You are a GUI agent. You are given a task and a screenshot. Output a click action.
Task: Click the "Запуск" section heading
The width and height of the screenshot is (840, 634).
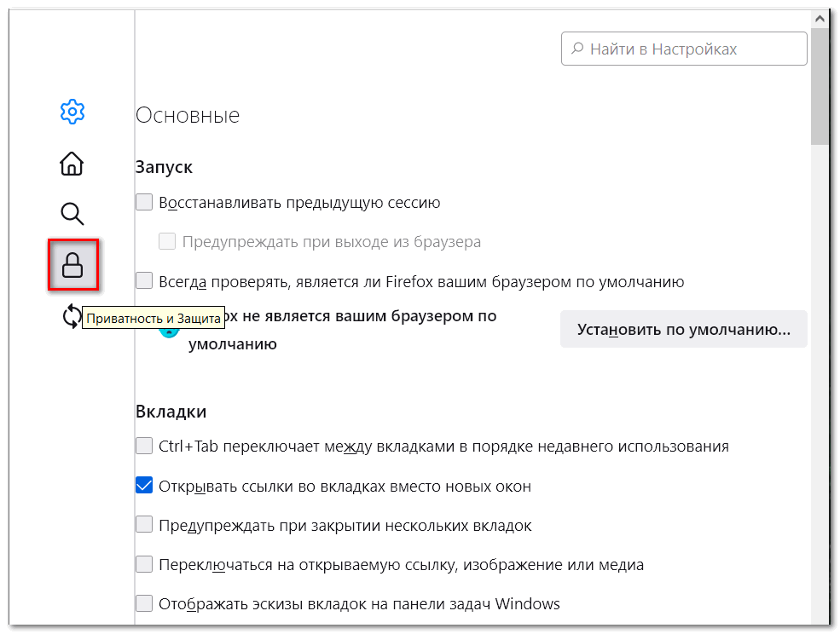coord(164,167)
